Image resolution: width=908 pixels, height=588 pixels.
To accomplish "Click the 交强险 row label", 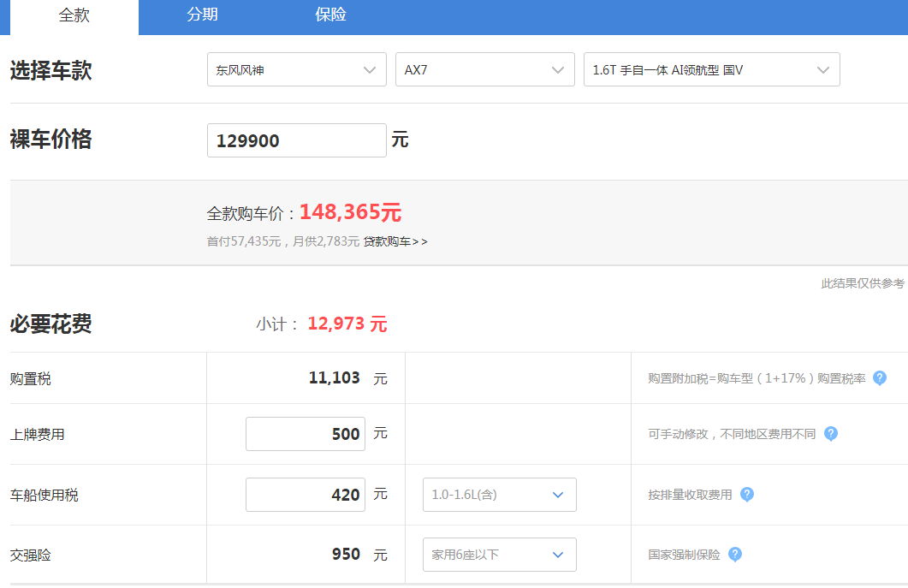I will pos(30,555).
